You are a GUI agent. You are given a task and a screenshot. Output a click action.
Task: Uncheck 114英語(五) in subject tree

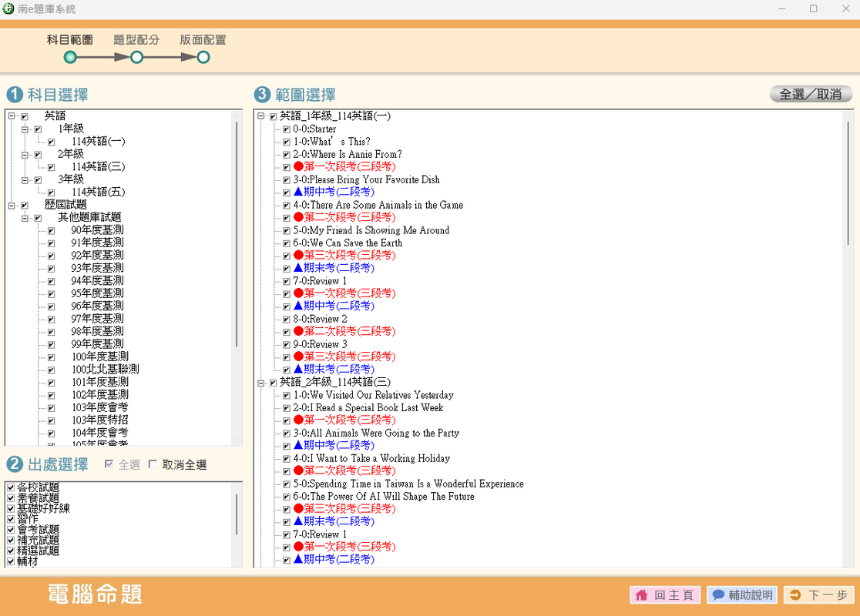pyautogui.click(x=51, y=192)
